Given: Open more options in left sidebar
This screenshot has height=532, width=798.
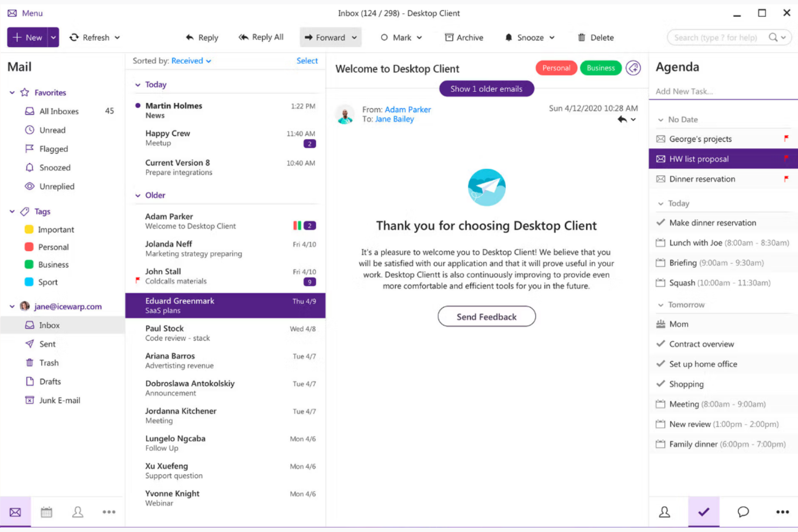Looking at the screenshot, I should coord(109,512).
